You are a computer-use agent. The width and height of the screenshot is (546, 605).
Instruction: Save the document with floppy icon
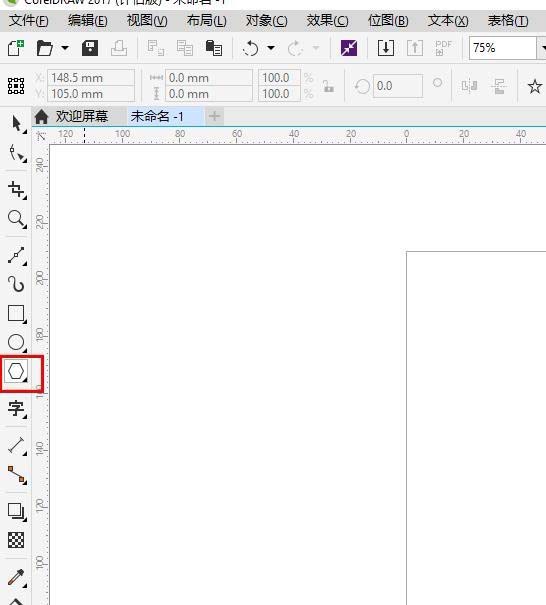(90, 48)
